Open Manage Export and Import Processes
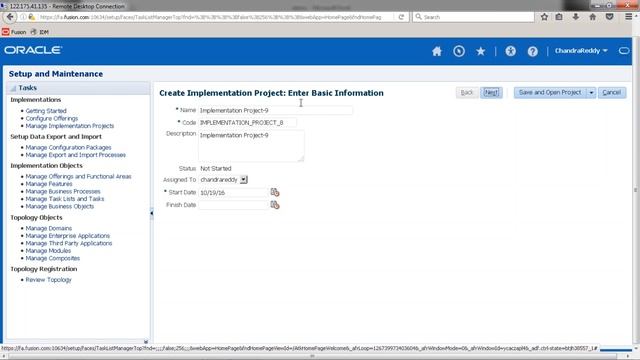This screenshot has width=640, height=360. 76,155
